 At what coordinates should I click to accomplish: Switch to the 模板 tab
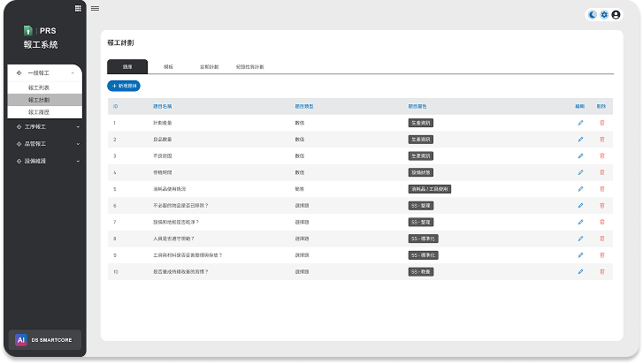click(168, 66)
